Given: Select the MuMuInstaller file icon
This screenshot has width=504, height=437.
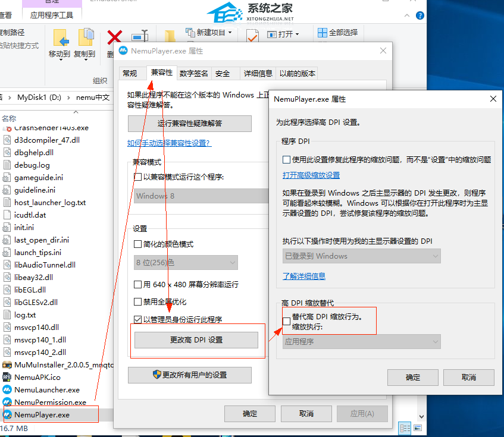Looking at the screenshot, I should (x=7, y=364).
